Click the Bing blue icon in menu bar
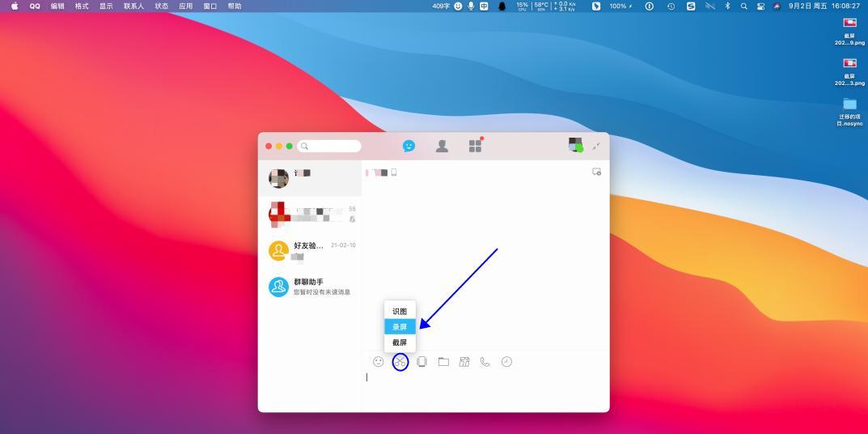Image resolution: width=868 pixels, height=434 pixels. (x=596, y=6)
